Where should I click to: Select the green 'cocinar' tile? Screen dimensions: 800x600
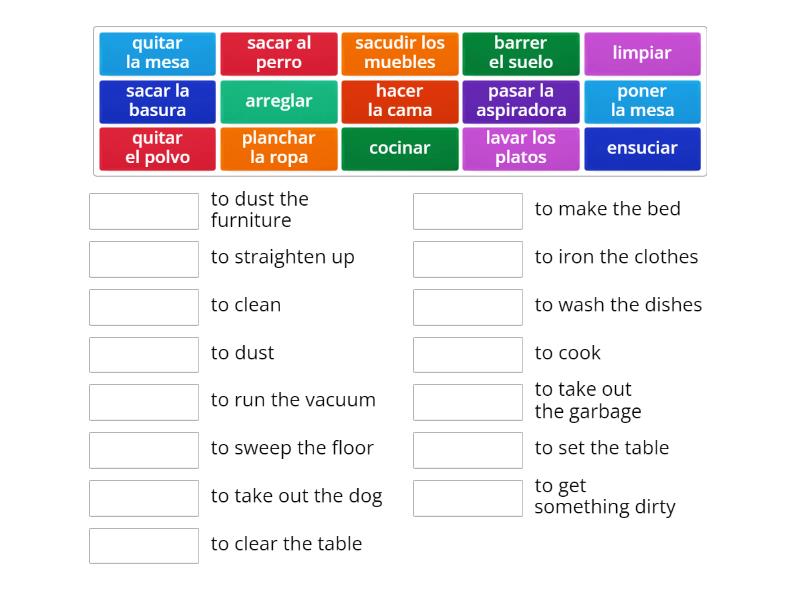coord(400,148)
